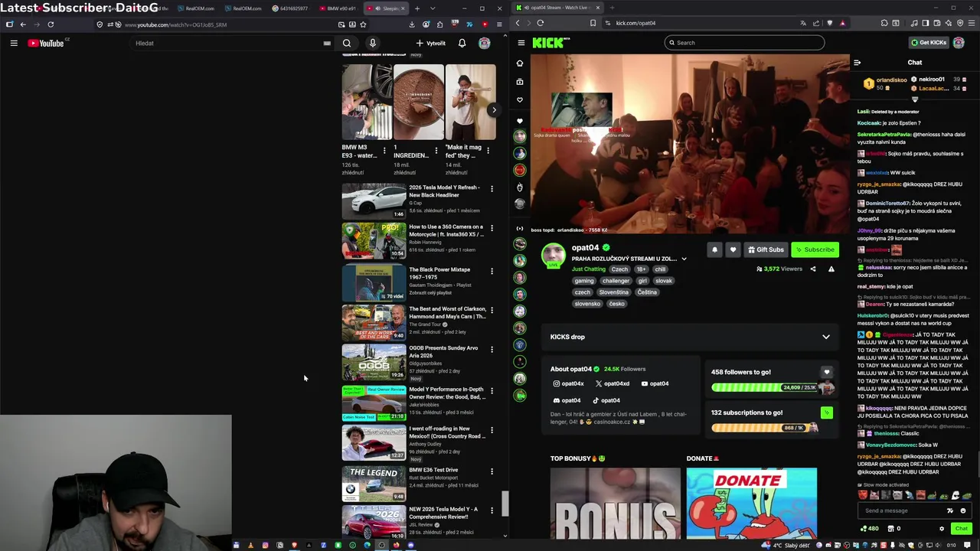Focus the YouTube Hledat search field
Image resolution: width=980 pixels, height=551 pixels.
(226, 43)
